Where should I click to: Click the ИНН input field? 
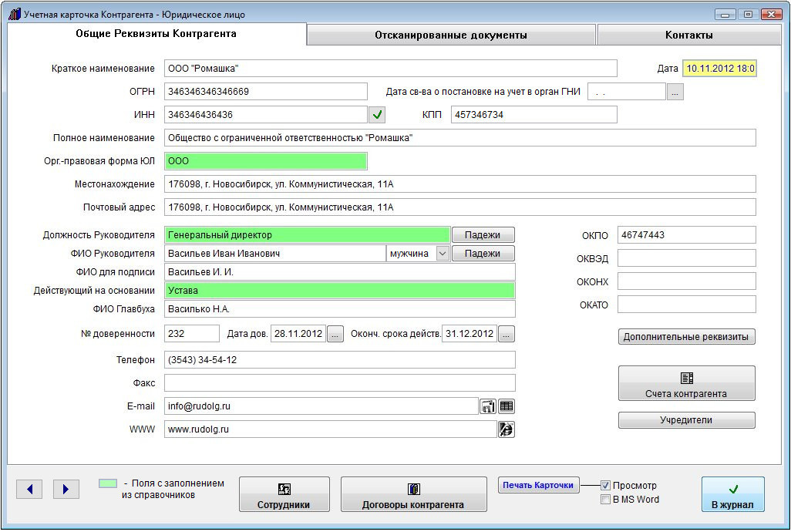pos(266,115)
